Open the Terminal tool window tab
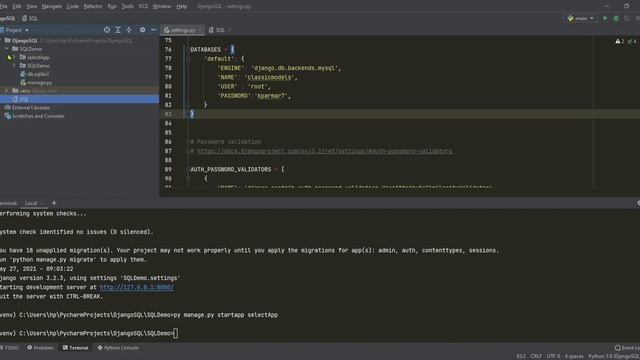 coord(76,348)
